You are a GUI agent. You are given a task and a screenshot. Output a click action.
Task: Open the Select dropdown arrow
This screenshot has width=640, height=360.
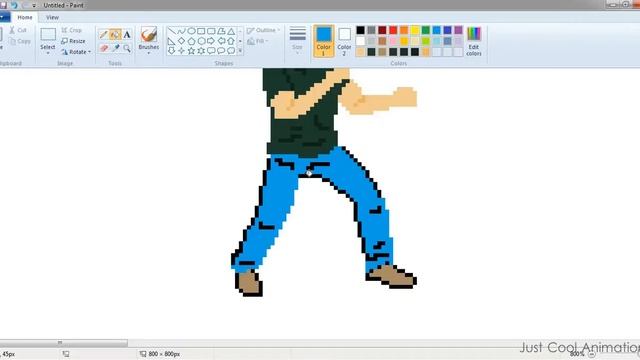[48, 53]
